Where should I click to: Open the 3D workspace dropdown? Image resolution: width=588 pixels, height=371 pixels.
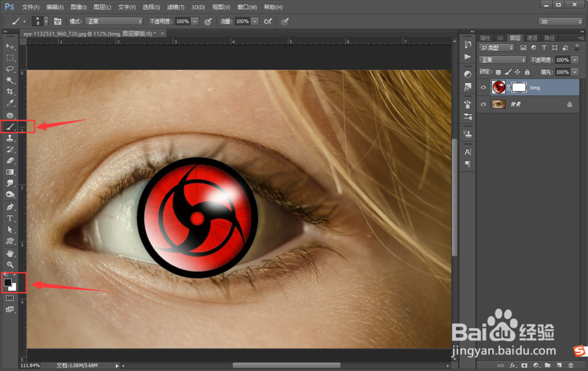560,21
